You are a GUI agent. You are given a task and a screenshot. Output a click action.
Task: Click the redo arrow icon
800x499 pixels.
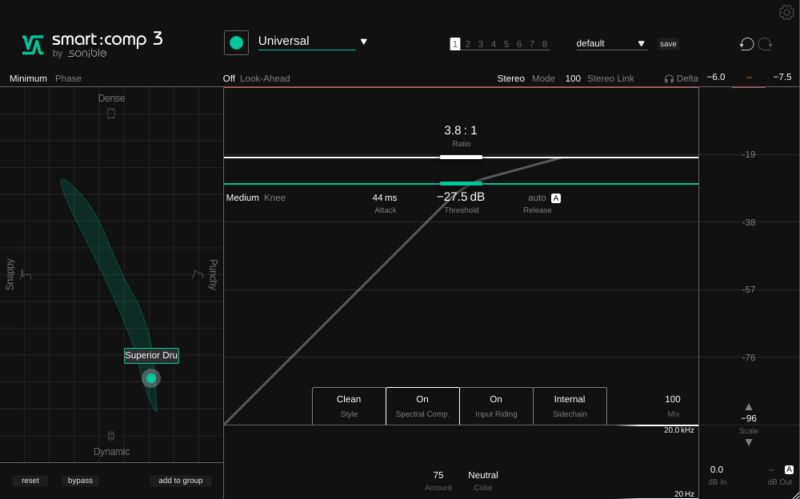click(x=766, y=44)
